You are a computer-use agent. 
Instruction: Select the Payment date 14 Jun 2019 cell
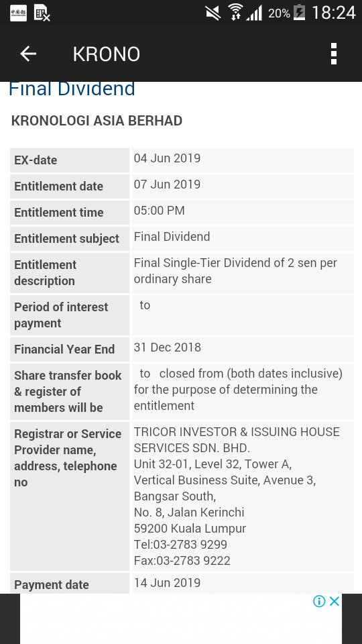[x=243, y=583]
